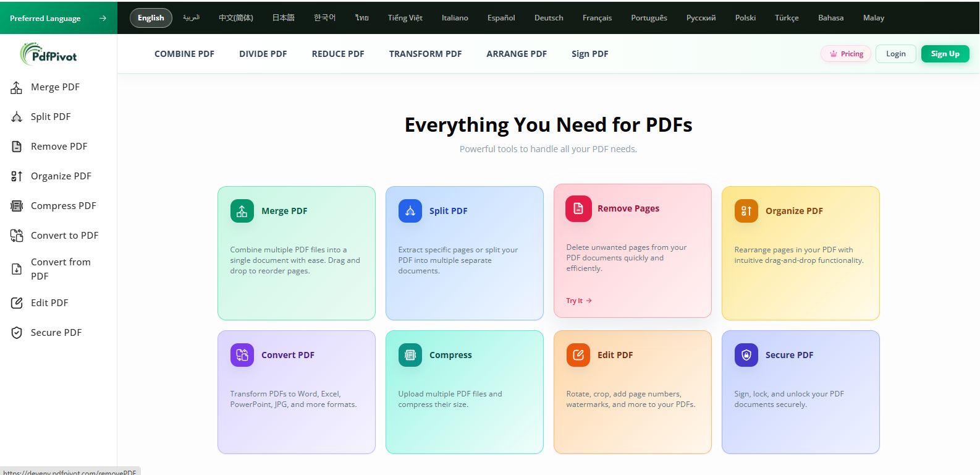Switch language to Français

pos(597,18)
